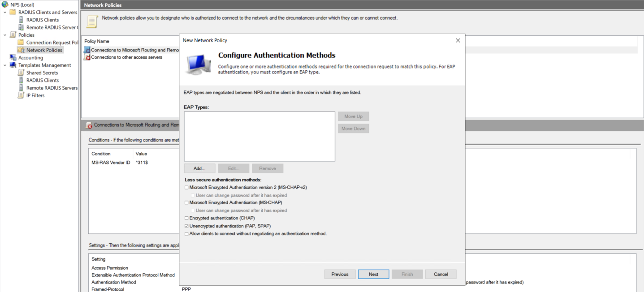Screen dimensions: 644x292
Task: Collapse the RADIUS Clients and Servers node
Action: (x=5, y=12)
